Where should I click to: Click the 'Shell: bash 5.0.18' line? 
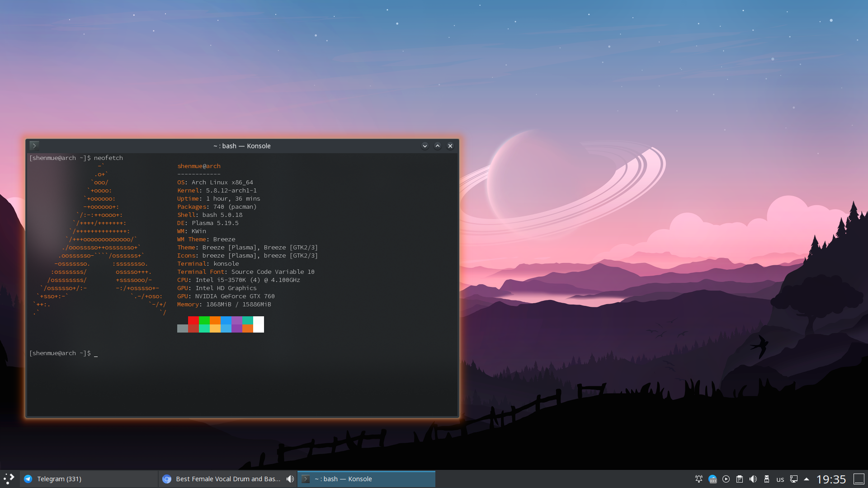(210, 215)
